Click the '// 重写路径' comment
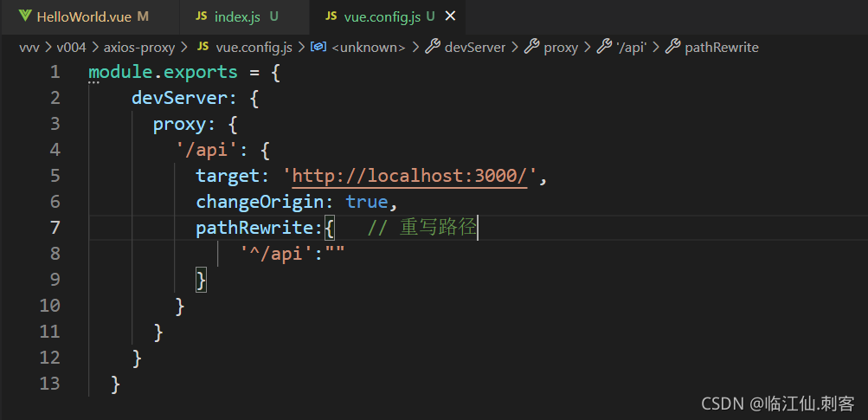The height and width of the screenshot is (420, 868). tap(422, 228)
